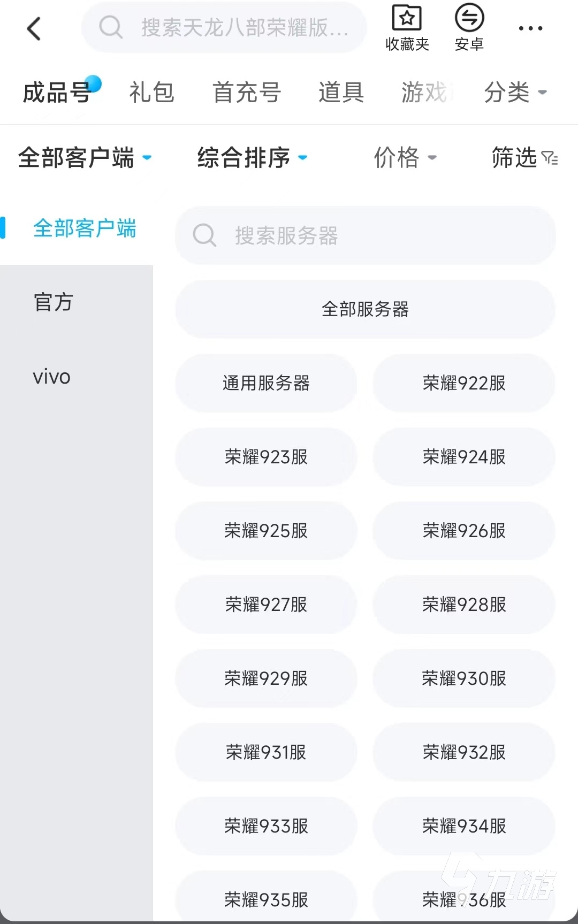578x924 pixels.
Task: Choose 全部客户端 in the left sidebar
Action: pos(84,228)
